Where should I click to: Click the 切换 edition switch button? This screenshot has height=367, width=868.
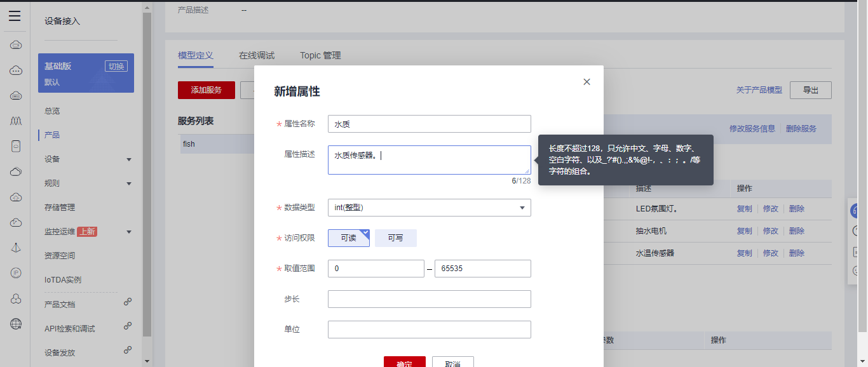tap(116, 66)
